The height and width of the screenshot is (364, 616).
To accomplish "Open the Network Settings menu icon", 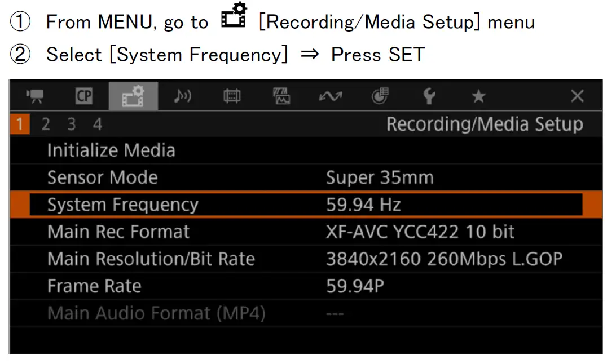I will (x=330, y=96).
